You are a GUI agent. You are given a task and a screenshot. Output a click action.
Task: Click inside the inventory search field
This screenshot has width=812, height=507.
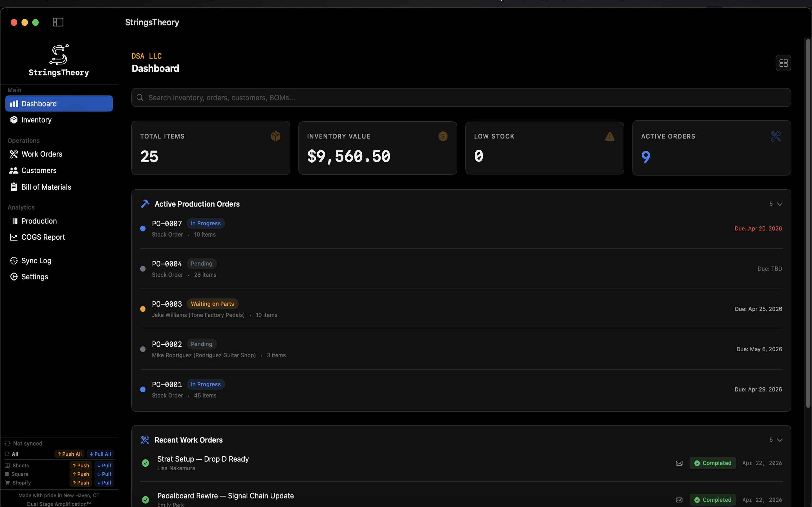(x=302, y=97)
